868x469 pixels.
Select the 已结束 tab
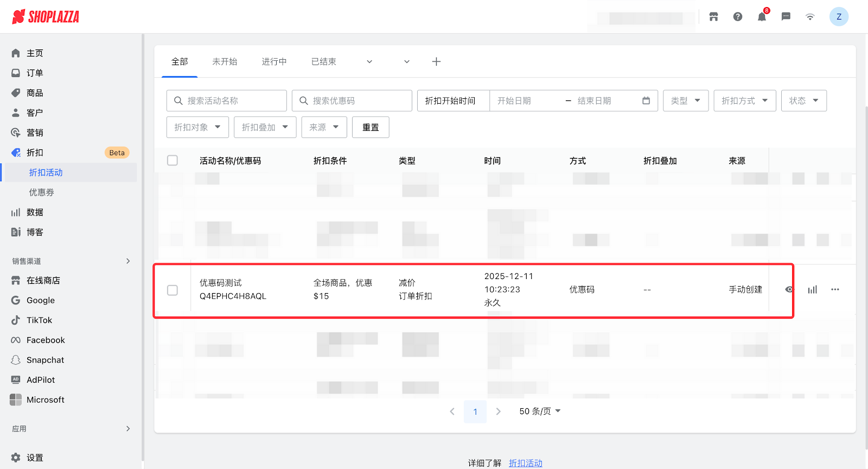pos(323,62)
